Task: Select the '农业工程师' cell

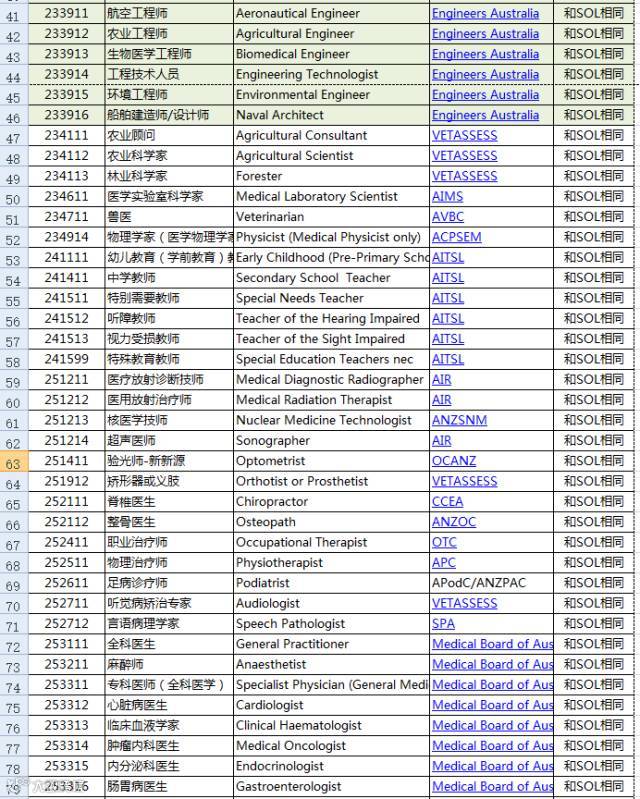Action: 169,34
